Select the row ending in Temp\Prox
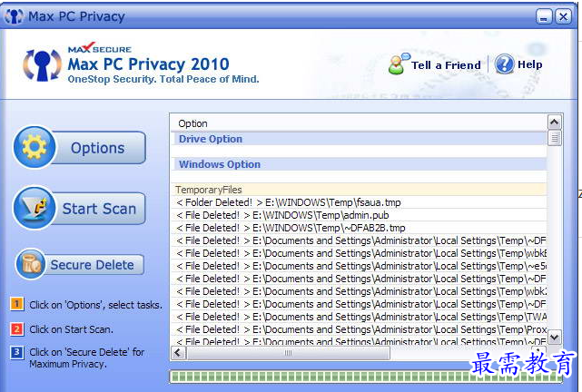Viewport: 582px width, 392px height. [x=359, y=329]
